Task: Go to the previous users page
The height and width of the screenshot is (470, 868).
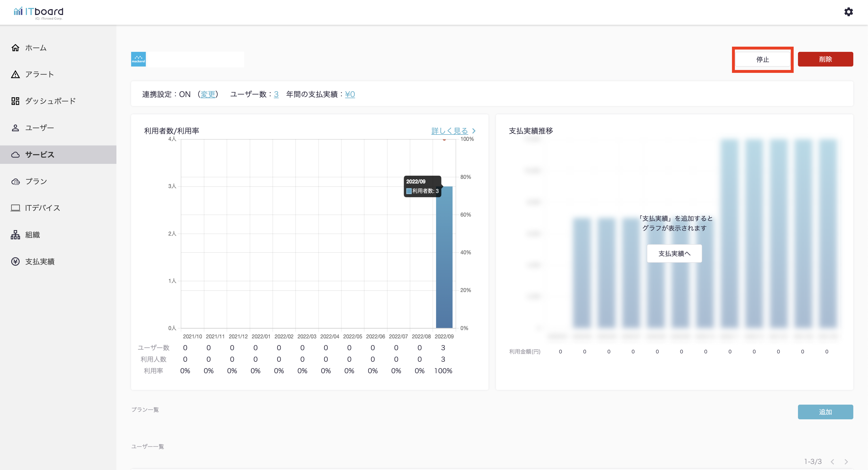Action: pos(832,462)
